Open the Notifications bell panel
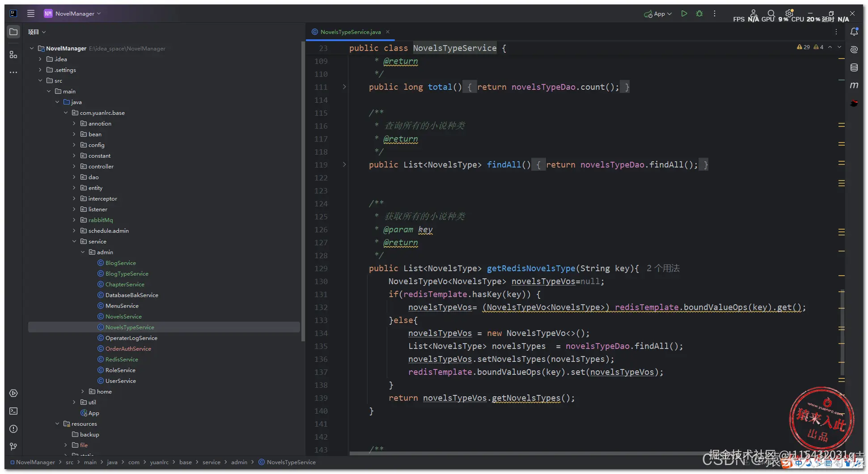Image resolution: width=868 pixels, height=474 pixels. pos(854,32)
